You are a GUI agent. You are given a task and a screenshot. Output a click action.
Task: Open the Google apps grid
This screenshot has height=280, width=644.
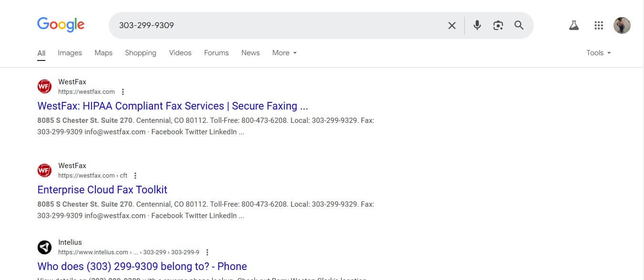click(599, 25)
